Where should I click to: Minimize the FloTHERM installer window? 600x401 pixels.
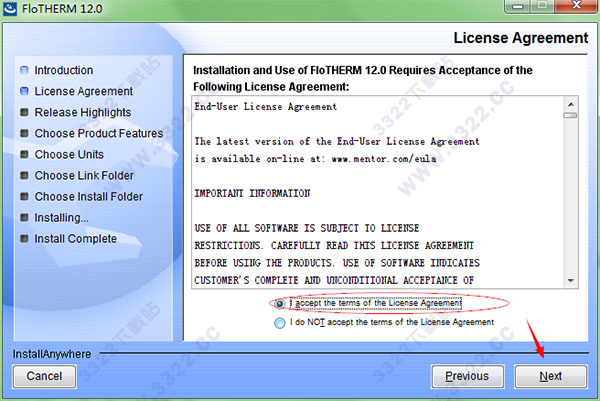tap(518, 6)
